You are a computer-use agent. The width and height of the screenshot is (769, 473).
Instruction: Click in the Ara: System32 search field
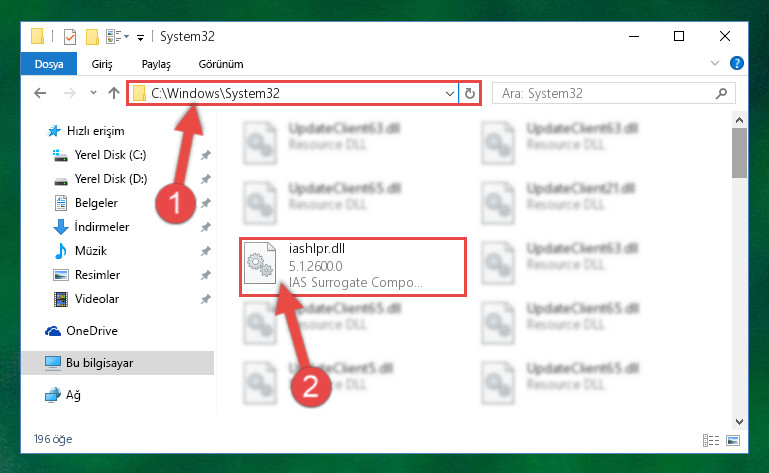click(x=606, y=93)
